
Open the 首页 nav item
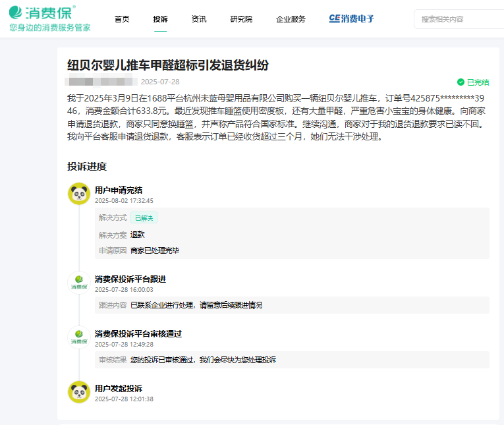click(x=122, y=19)
